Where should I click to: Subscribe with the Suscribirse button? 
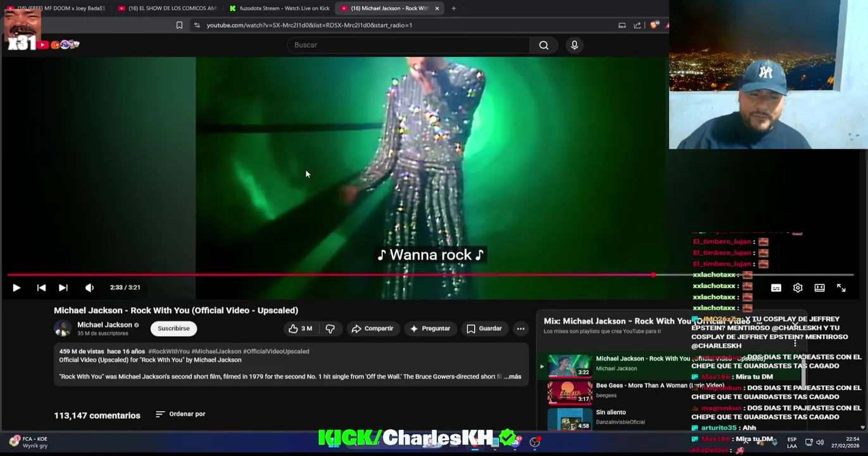tap(173, 329)
